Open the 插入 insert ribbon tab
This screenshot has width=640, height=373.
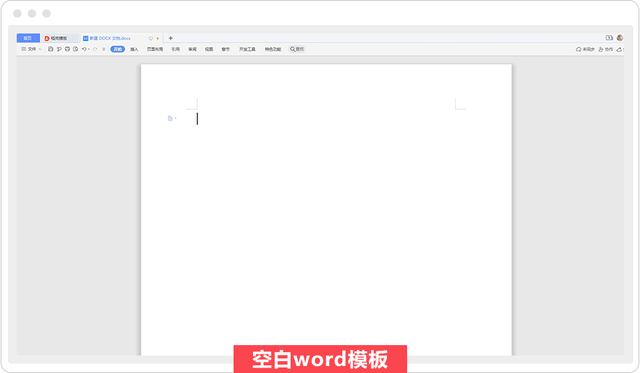[x=134, y=49]
